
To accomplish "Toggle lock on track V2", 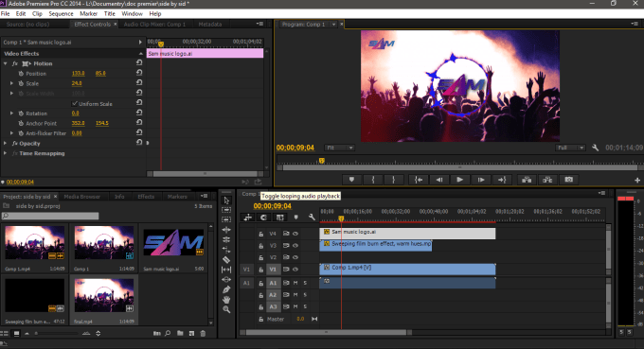I will 260,257.
